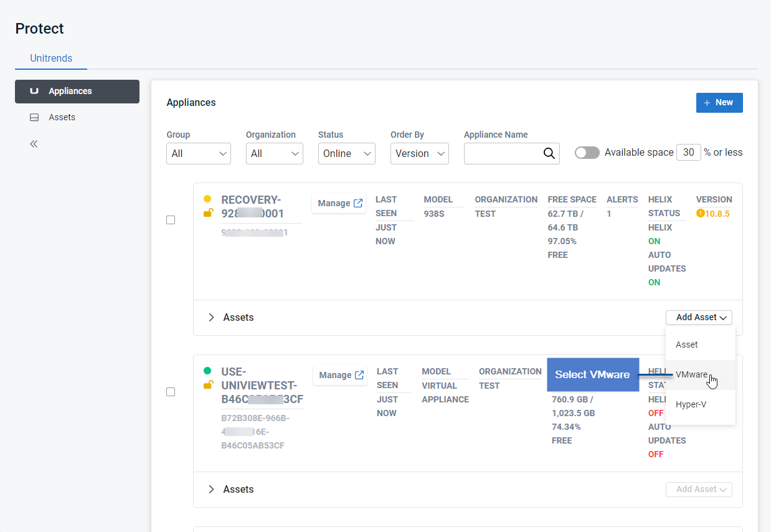This screenshot has width=771, height=532.
Task: Click Manage for RECOVERY appliance
Action: [x=340, y=203]
